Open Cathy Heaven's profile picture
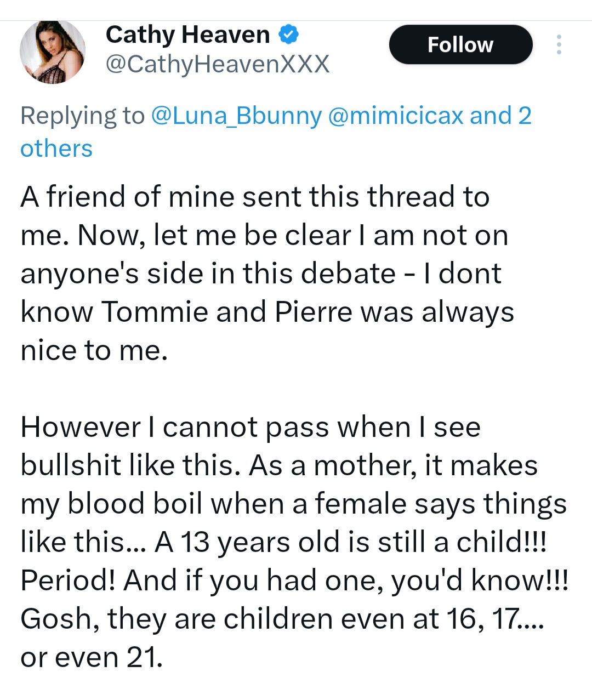Screen dimensions: 592x700 (x=53, y=52)
